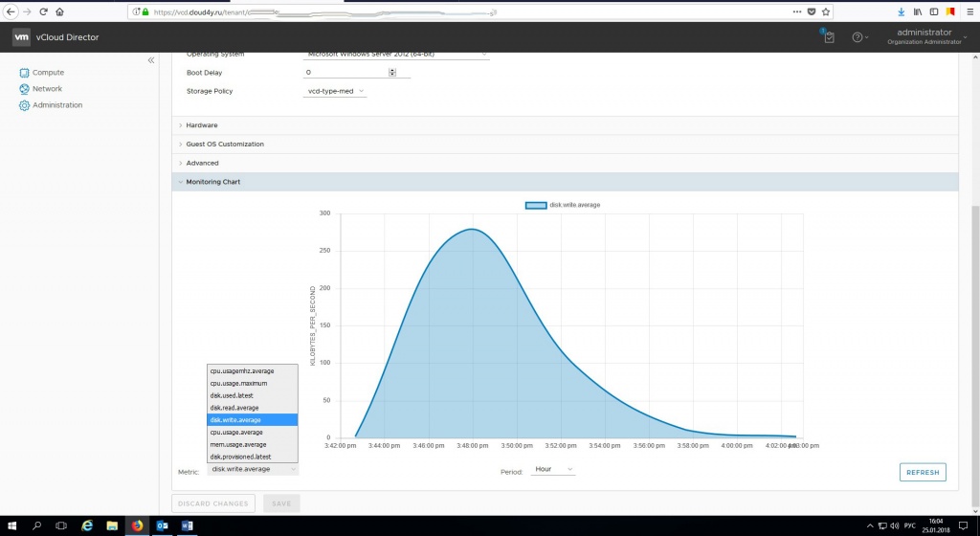Open the help question-mark menu
Image resolution: width=980 pixels, height=536 pixels.
(x=858, y=37)
